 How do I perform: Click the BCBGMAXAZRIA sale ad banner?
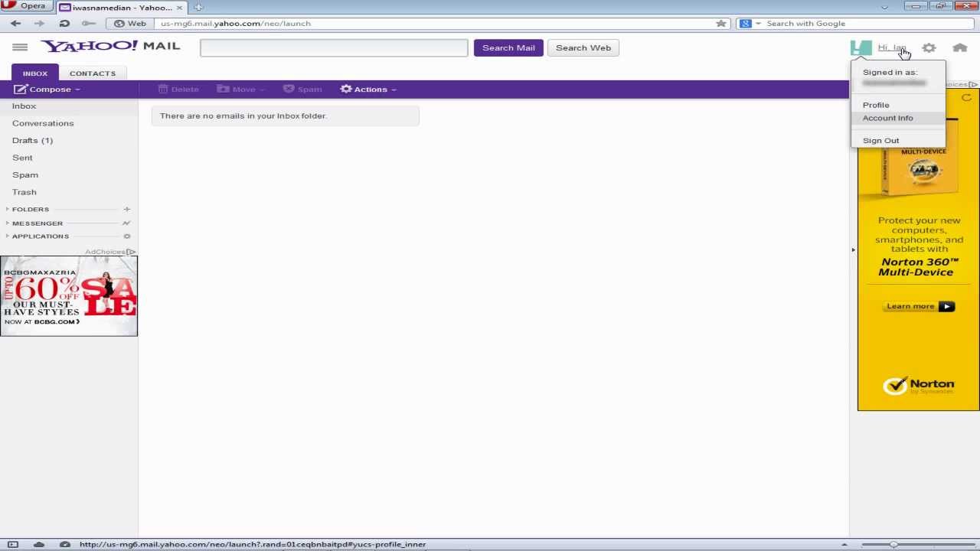tap(69, 296)
